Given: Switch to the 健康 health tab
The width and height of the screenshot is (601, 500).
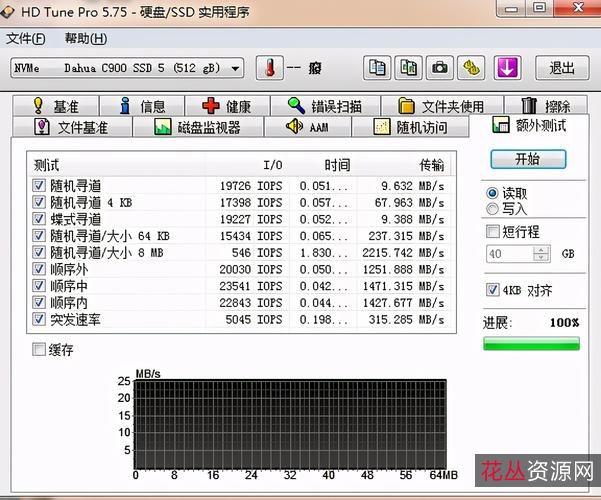Looking at the screenshot, I should tap(228, 106).
